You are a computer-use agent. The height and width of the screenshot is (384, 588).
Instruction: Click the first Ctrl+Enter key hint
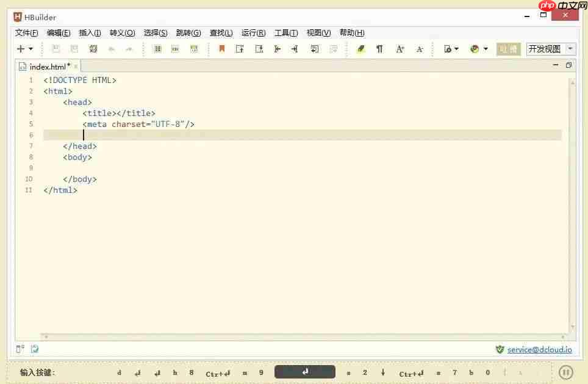(218, 374)
